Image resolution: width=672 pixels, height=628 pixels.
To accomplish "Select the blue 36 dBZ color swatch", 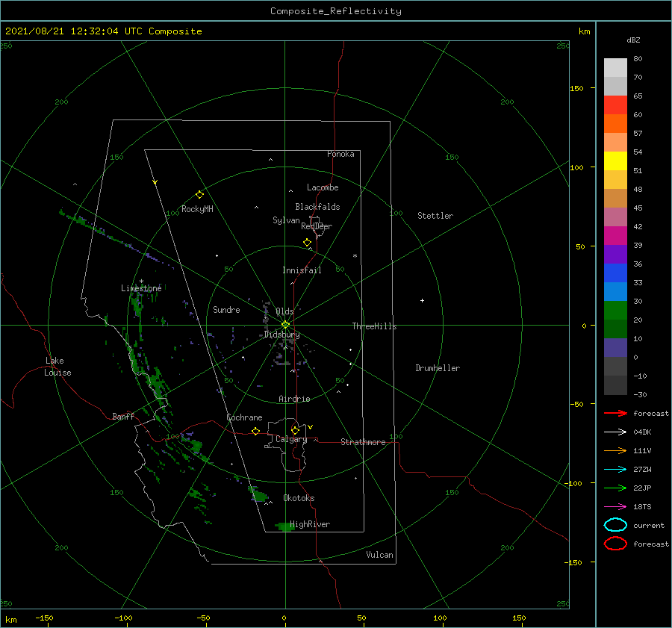I will point(615,273).
